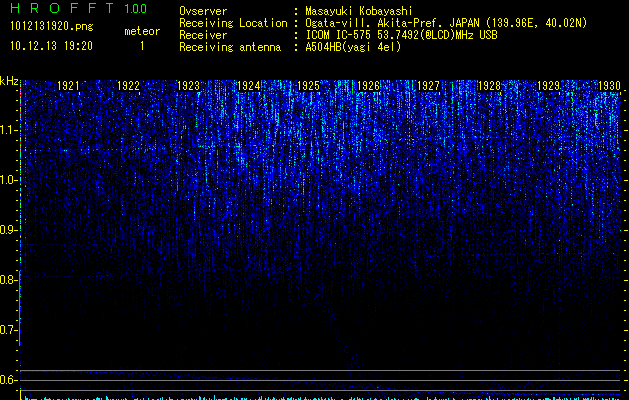Click the 0.8 kHz axis label
Viewport: 629px width, 400px height.
(9, 280)
